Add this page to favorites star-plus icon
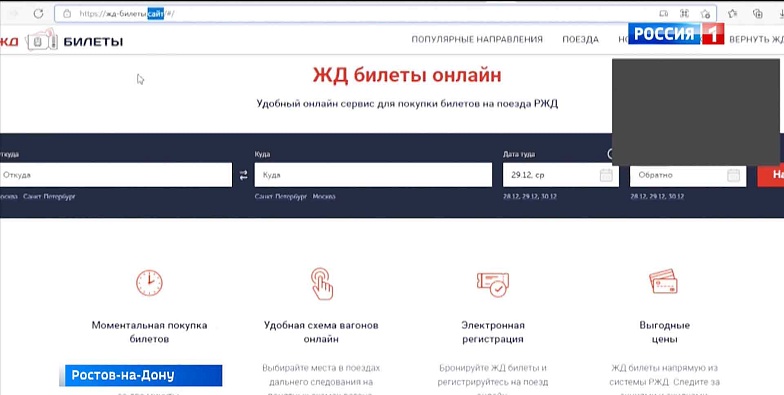784x395 pixels. coord(706,14)
